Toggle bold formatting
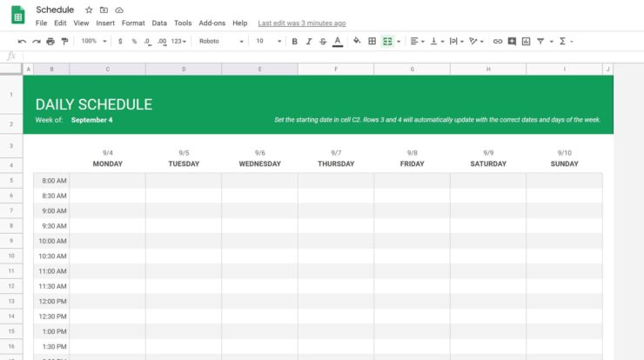The height and width of the screenshot is (360, 644). click(294, 42)
